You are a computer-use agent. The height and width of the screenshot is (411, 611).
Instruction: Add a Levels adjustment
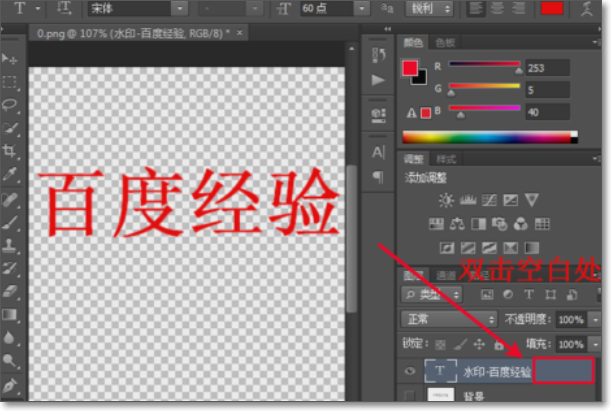click(468, 200)
